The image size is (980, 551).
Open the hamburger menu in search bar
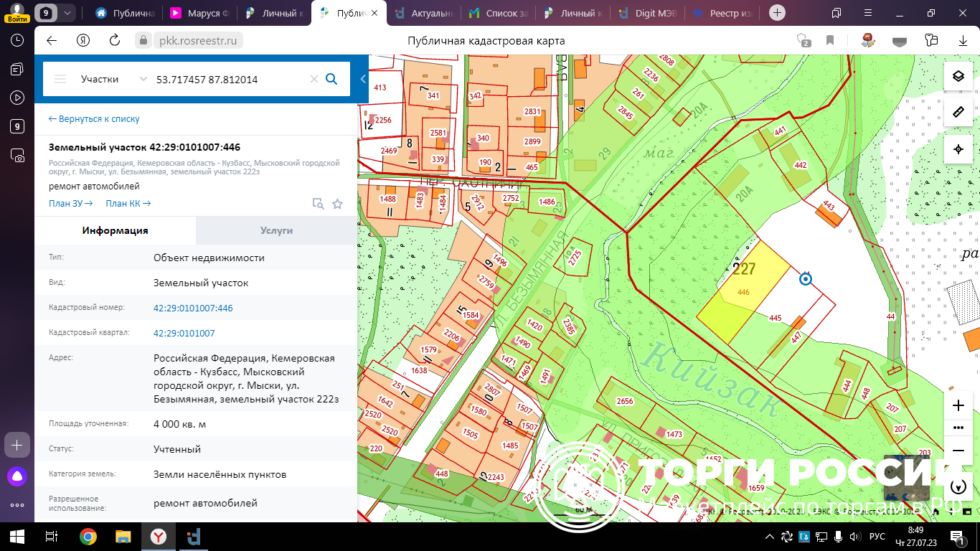[60, 79]
